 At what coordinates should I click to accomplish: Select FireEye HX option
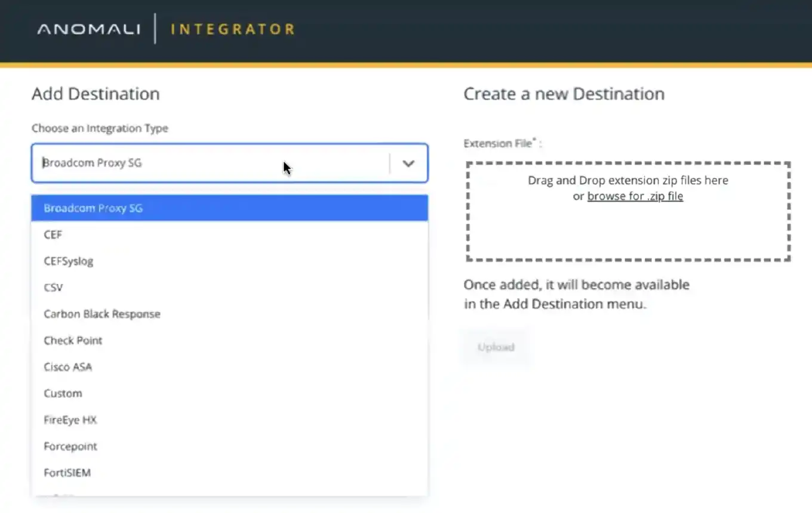230,419
